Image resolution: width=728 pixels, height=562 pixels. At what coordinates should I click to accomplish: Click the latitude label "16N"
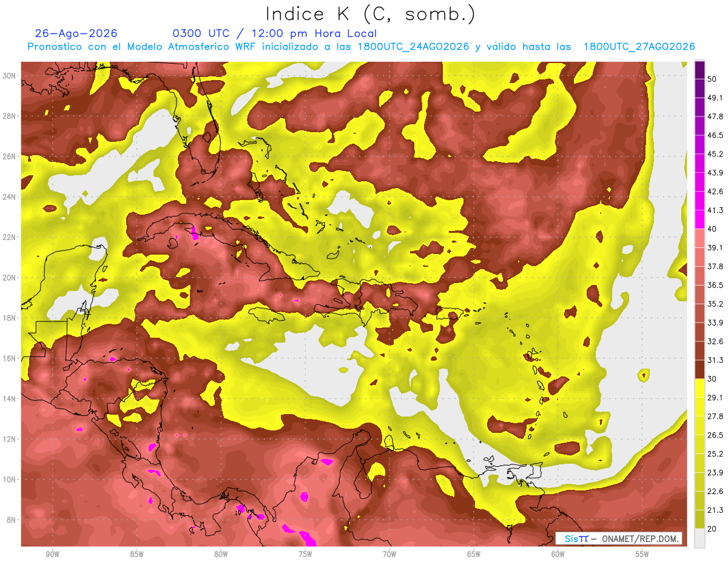[x=9, y=358]
